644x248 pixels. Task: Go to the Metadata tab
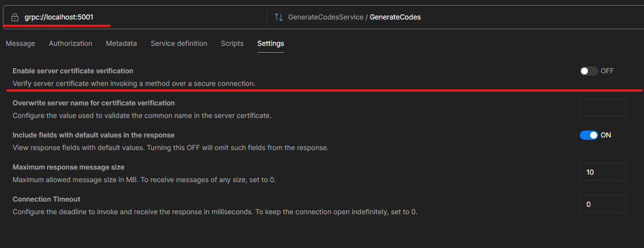121,44
